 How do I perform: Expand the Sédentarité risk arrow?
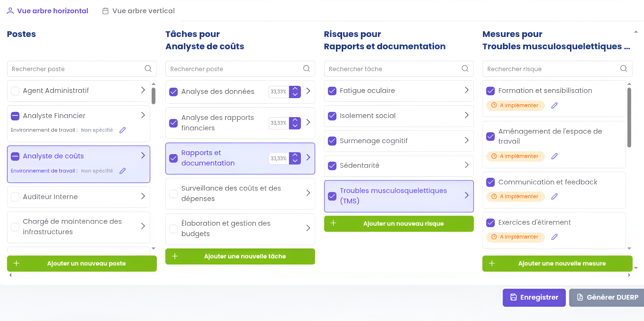(x=467, y=165)
